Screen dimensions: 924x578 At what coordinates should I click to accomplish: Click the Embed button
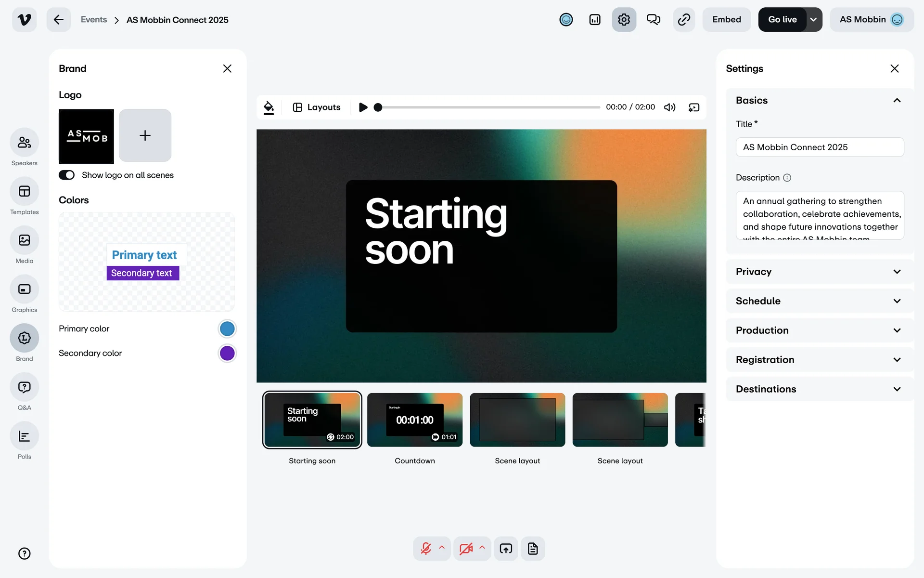[x=727, y=19]
